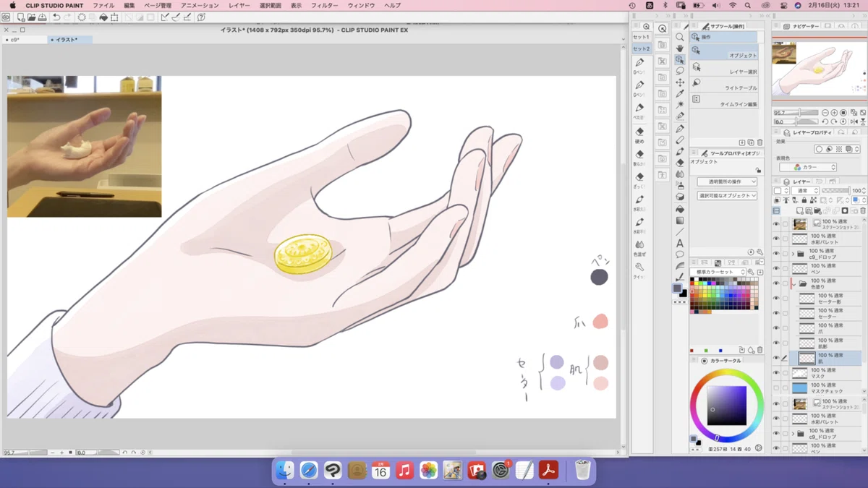The height and width of the screenshot is (488, 868).
Task: Open the 選択範囲 menu
Action: point(271,5)
